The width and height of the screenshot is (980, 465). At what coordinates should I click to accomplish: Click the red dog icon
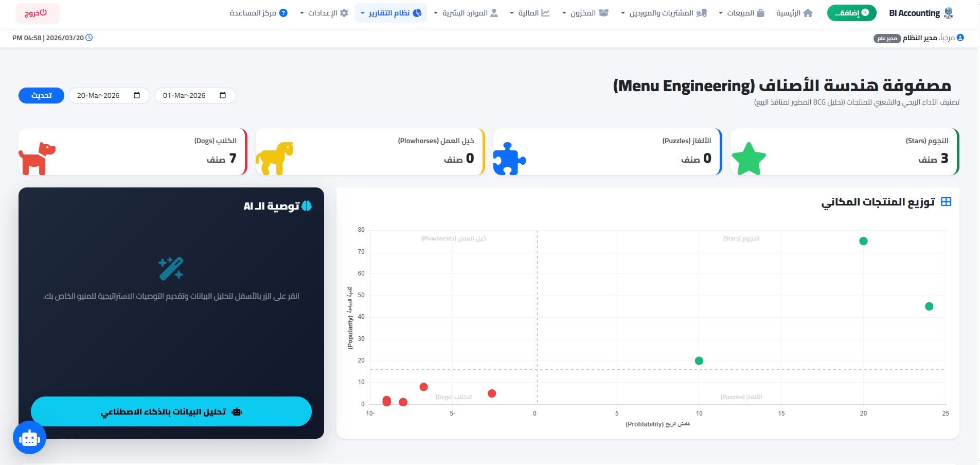click(x=37, y=159)
